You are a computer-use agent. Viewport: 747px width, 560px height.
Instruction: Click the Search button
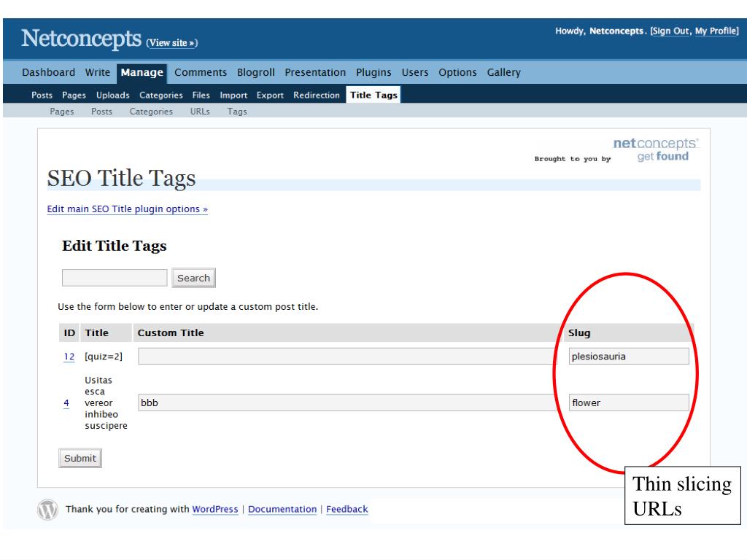click(x=193, y=278)
